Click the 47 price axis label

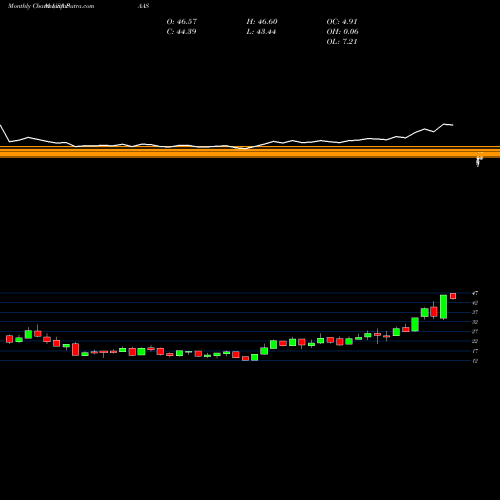tap(475, 293)
